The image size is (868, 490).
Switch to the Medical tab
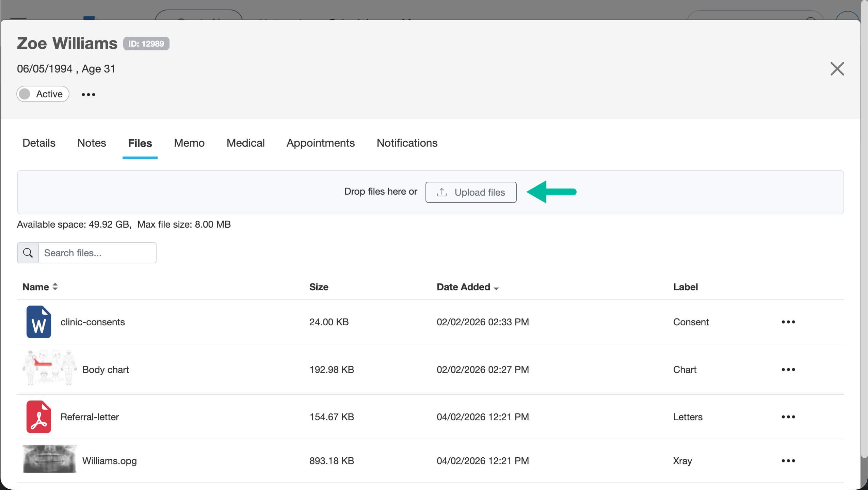245,143
